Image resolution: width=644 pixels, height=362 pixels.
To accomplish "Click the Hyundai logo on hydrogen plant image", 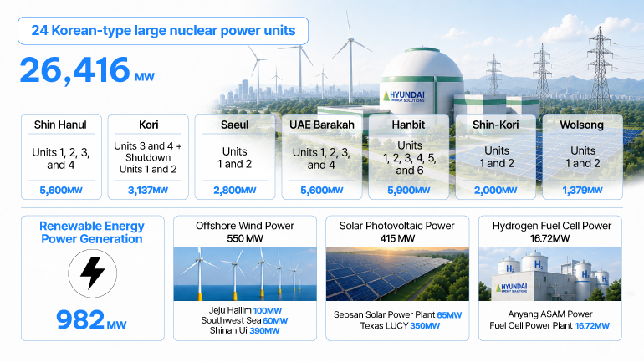I will click(511, 288).
